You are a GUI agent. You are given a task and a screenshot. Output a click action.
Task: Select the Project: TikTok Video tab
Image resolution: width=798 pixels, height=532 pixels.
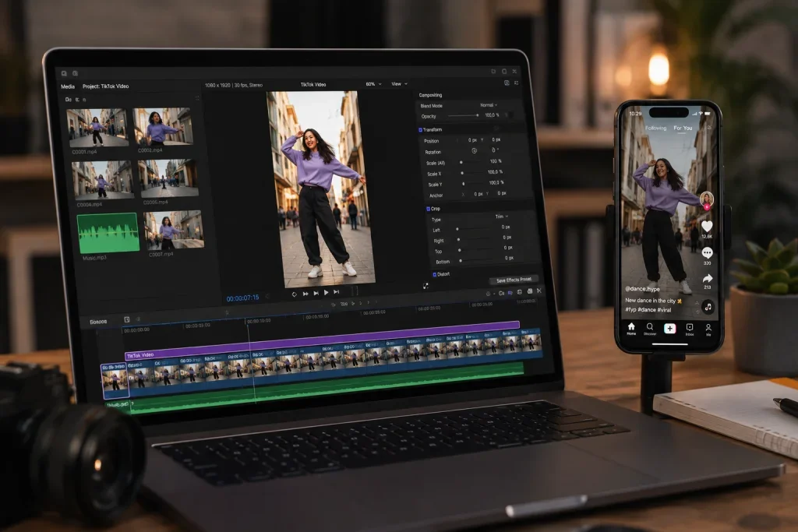coord(105,86)
